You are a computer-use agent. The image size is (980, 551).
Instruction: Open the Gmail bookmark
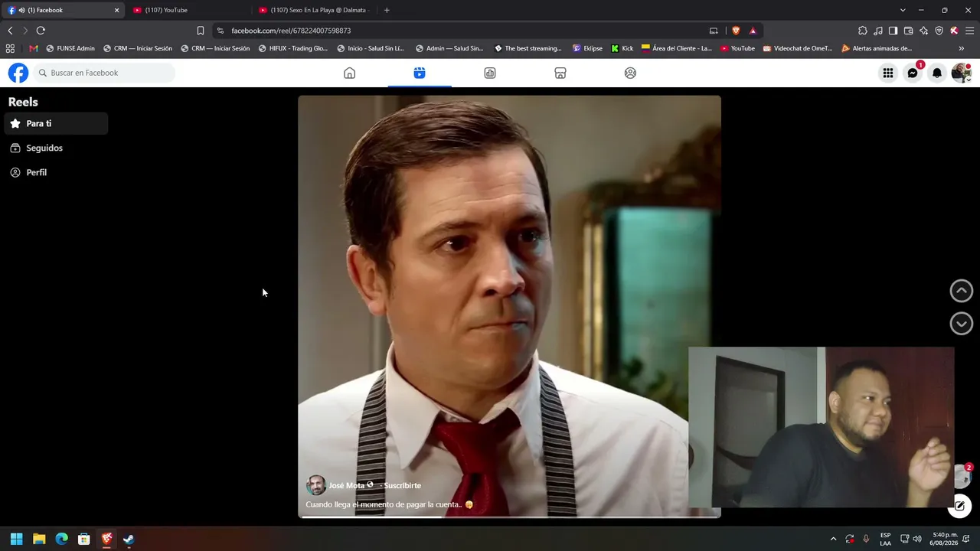(33, 48)
